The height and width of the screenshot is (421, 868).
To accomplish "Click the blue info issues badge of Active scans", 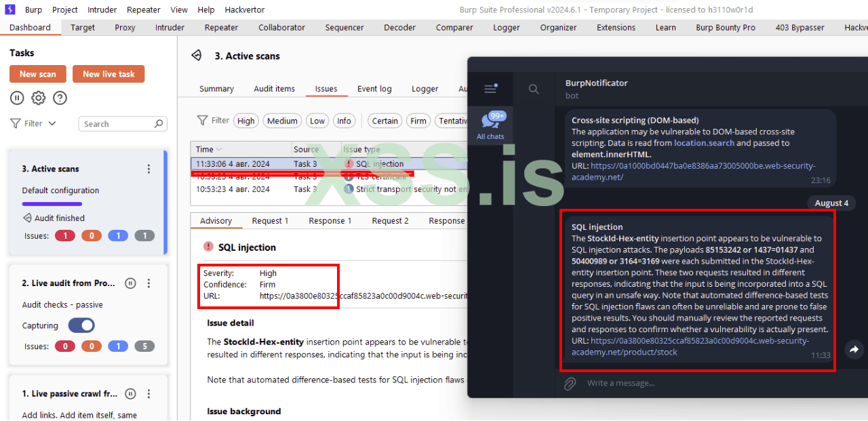I will coord(118,236).
